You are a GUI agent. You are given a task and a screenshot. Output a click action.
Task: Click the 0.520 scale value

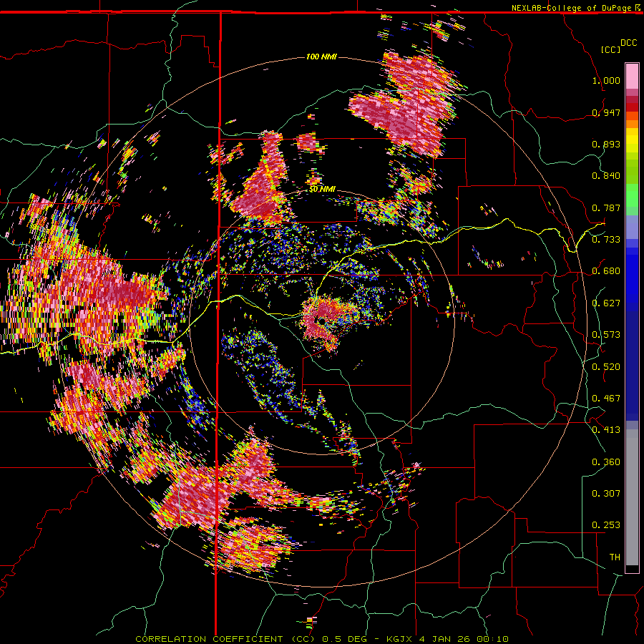606,366
